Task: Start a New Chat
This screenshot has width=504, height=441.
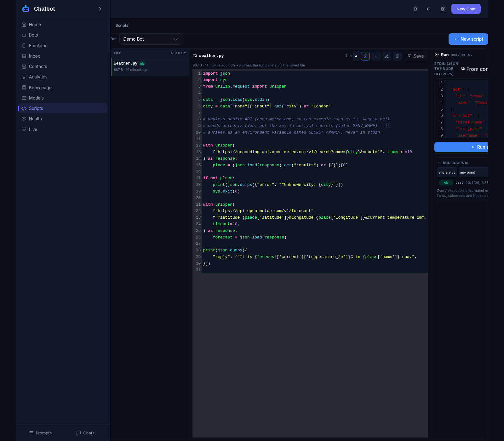Action: point(466,9)
